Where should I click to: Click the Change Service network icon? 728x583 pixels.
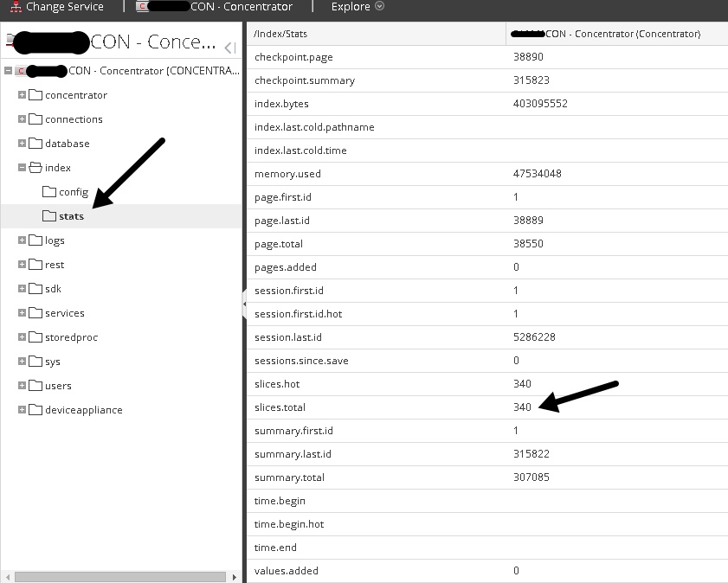coord(16,7)
